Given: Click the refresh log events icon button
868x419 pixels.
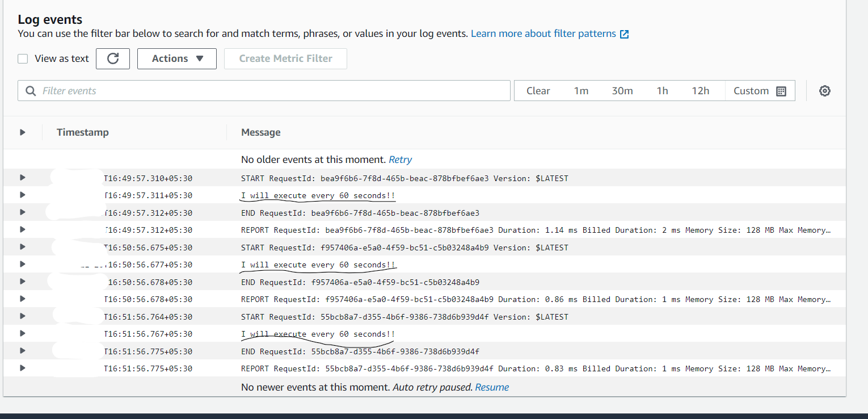Looking at the screenshot, I should pos(113,58).
